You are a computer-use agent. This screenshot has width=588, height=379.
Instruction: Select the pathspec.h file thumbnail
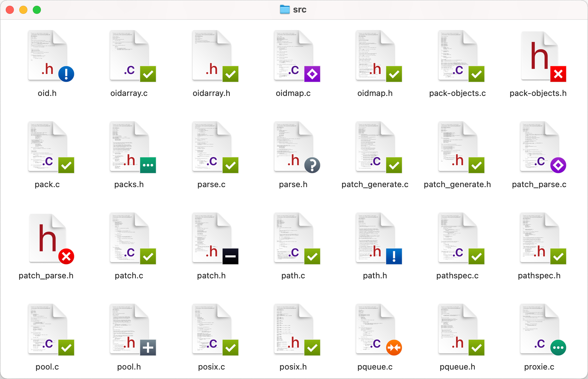[539, 238]
